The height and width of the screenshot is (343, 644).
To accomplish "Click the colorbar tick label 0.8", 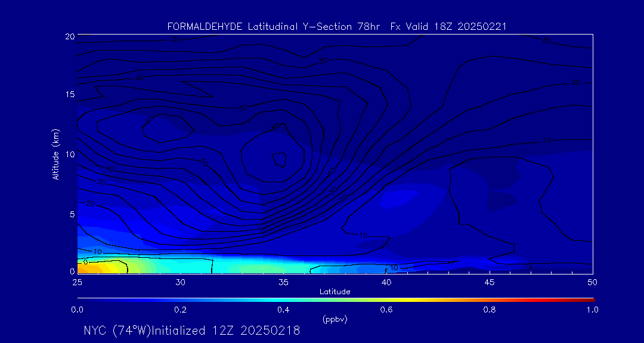I will [x=490, y=310].
